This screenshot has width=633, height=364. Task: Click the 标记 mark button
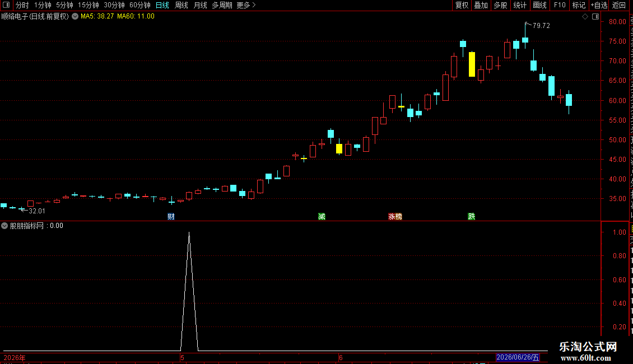[x=579, y=5]
